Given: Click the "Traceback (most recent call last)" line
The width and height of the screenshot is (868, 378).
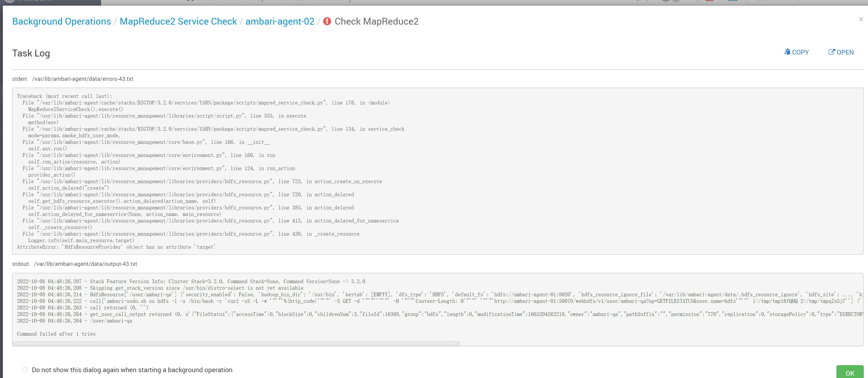Looking at the screenshot, I should coord(64,96).
